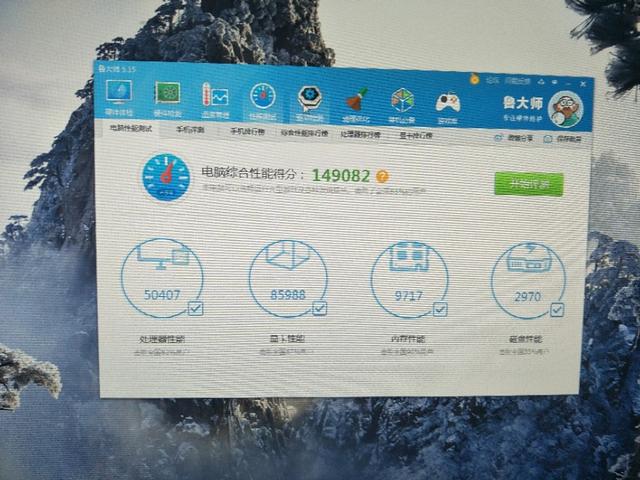This screenshot has height=480, width=640.
Task: Uncheck the 处理器性能 processor test checkbox
Action: click(x=196, y=308)
